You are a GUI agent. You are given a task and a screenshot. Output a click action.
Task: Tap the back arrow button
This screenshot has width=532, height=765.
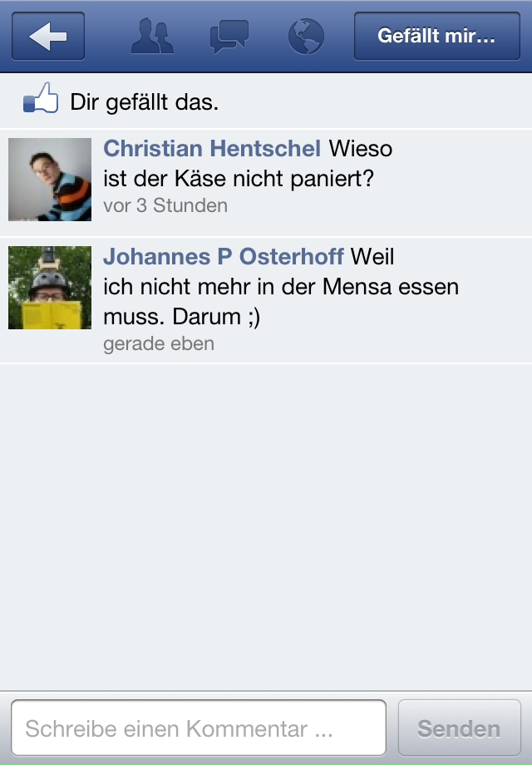[x=47, y=36]
